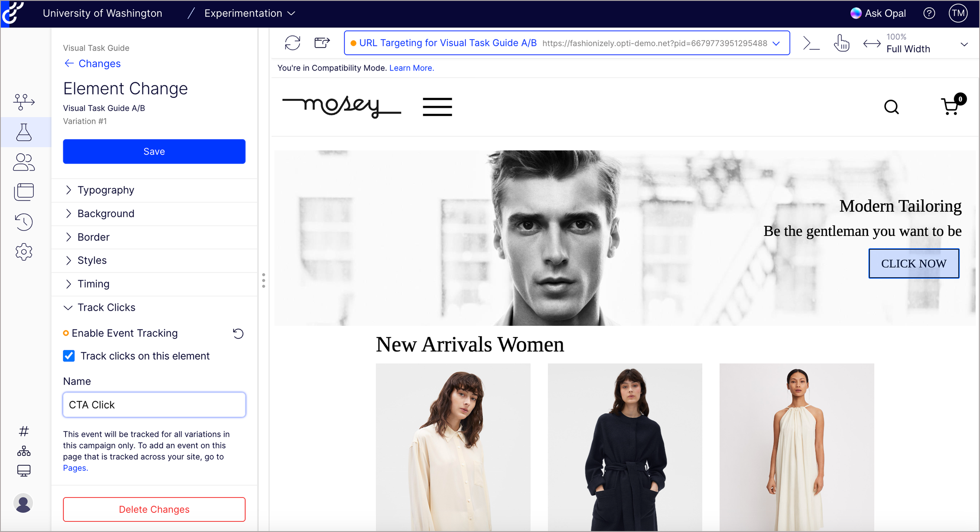Toggle the interactive mode hand icon

tap(841, 43)
